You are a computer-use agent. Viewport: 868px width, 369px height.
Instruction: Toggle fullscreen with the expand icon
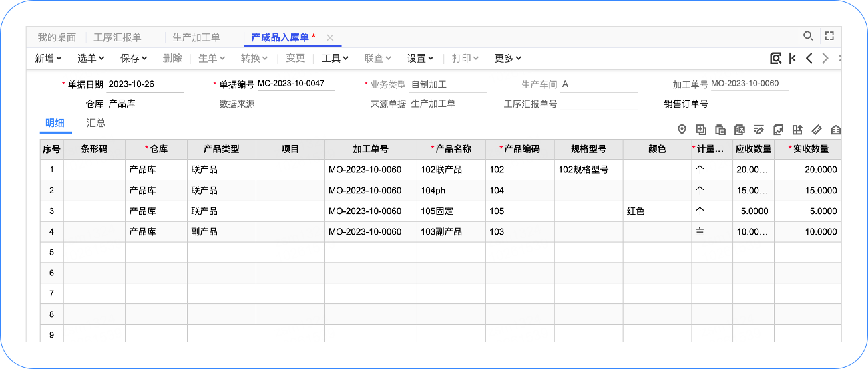click(829, 36)
